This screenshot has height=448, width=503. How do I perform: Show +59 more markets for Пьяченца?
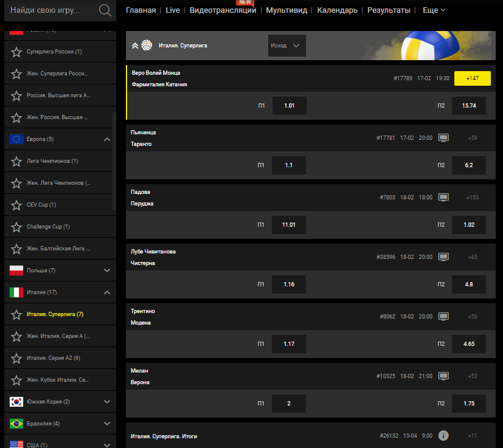473,138
